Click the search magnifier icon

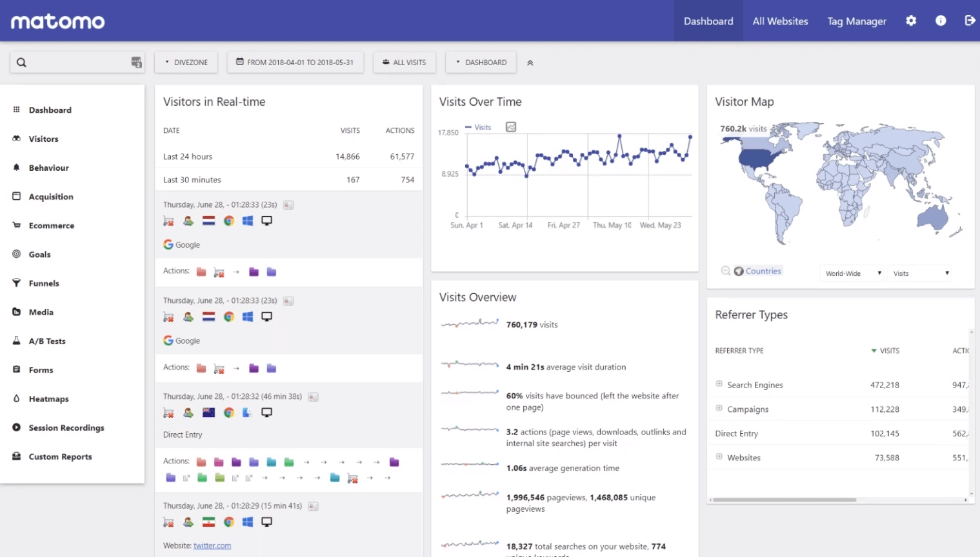click(x=22, y=63)
